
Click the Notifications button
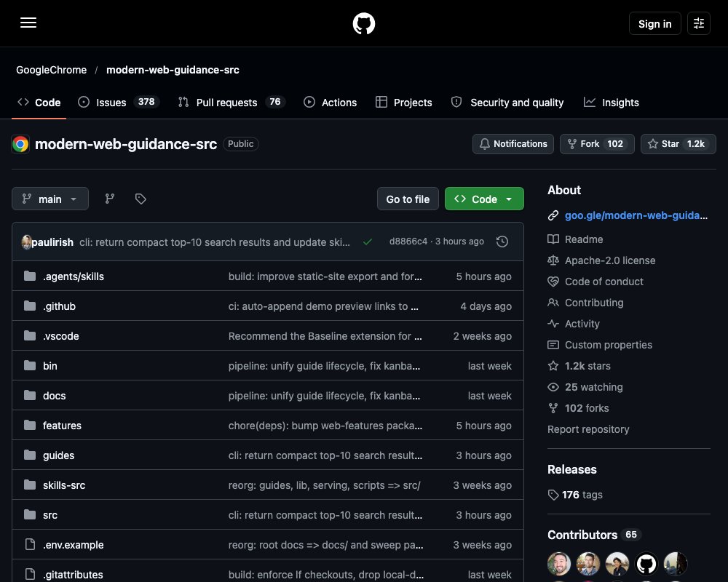pyautogui.click(x=513, y=144)
